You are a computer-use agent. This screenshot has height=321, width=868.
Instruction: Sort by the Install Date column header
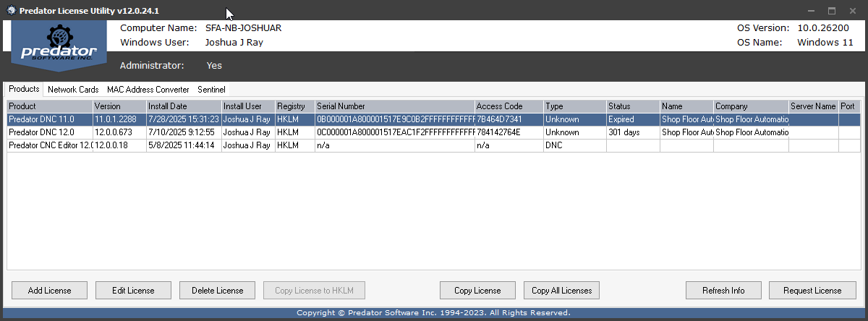coord(182,106)
